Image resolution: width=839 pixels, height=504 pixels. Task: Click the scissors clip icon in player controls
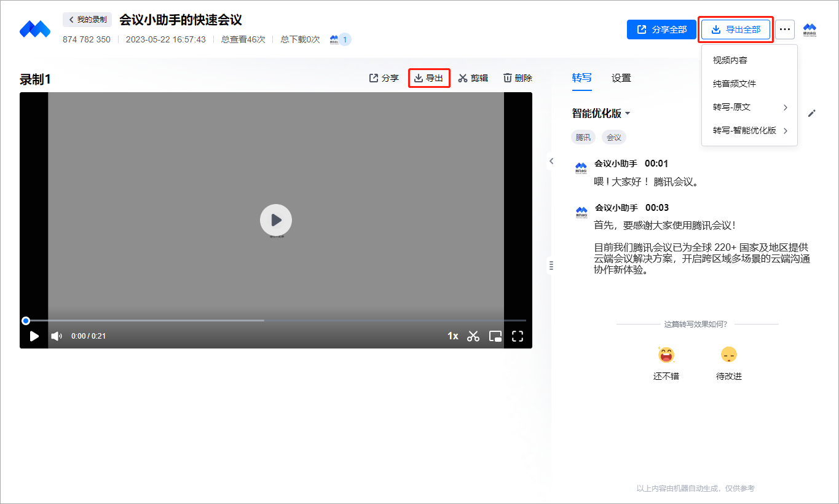473,336
